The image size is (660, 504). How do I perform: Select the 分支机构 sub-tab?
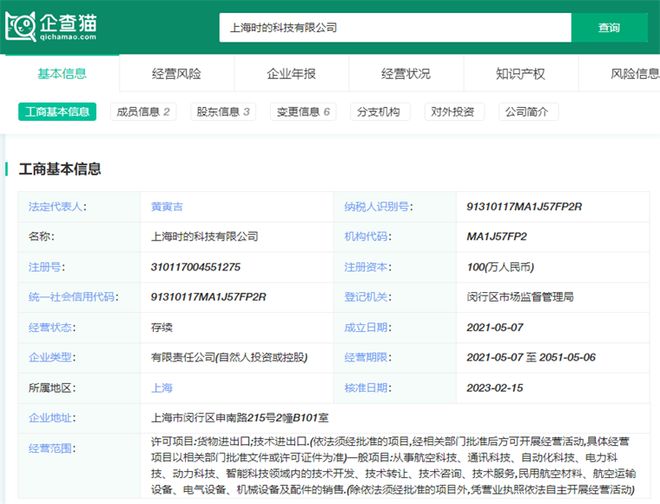click(378, 112)
